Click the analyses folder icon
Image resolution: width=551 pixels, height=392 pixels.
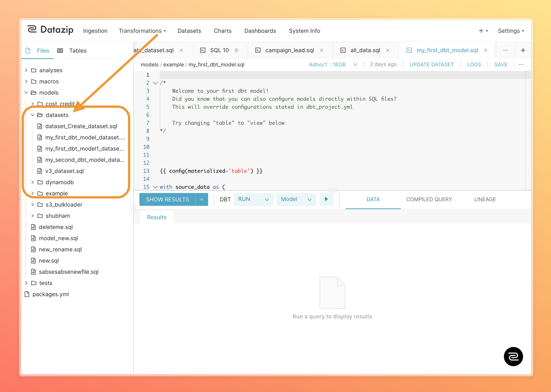click(34, 70)
